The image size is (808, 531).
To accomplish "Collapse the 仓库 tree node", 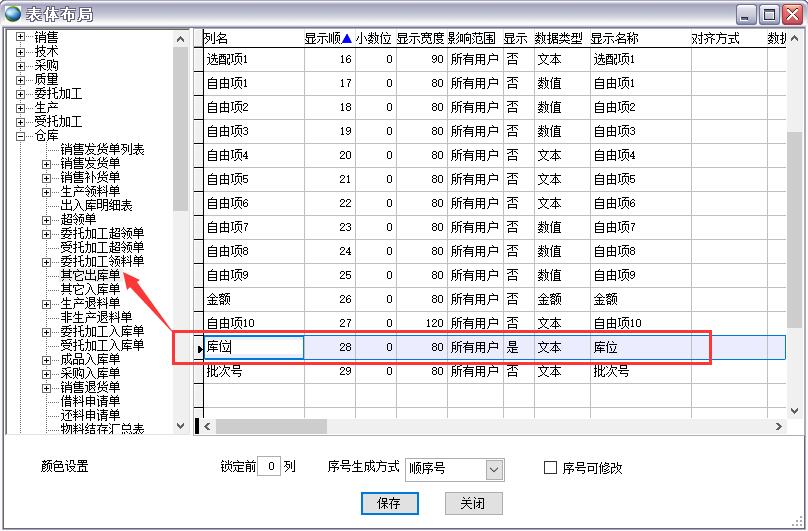I will click(21, 135).
